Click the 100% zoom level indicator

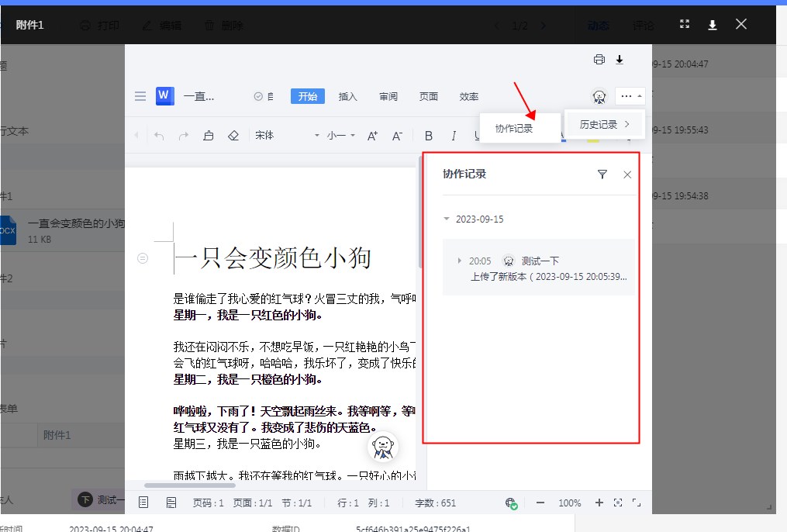pyautogui.click(x=570, y=503)
